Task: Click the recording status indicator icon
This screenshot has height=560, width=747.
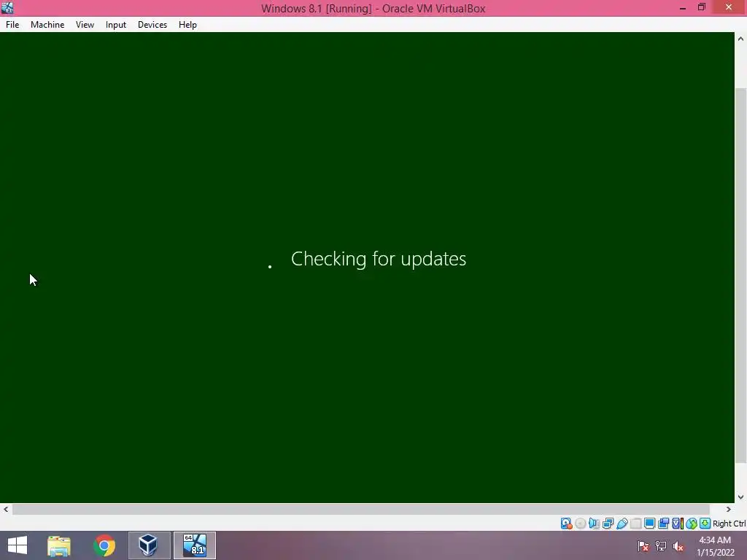Action: coord(663,524)
